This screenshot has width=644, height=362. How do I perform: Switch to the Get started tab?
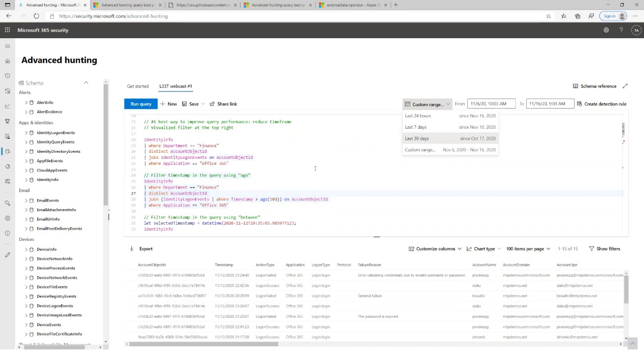click(x=138, y=86)
